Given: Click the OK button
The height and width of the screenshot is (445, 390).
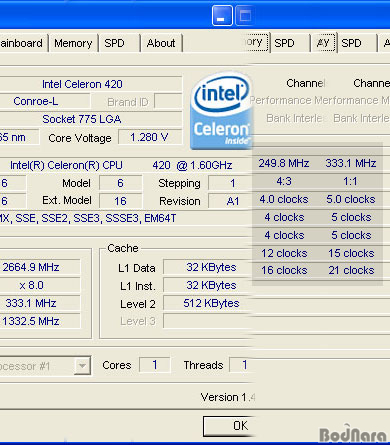Looking at the screenshot, I should coord(230,426).
